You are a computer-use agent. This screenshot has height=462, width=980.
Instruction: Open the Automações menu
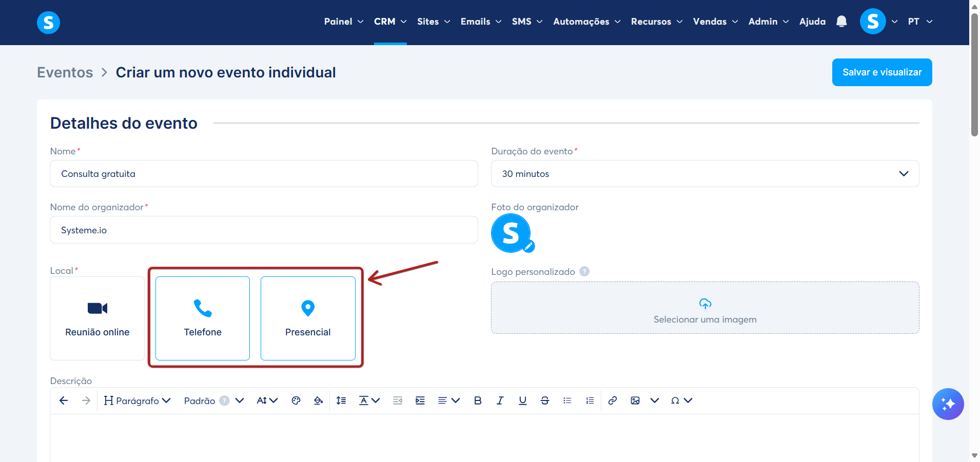pyautogui.click(x=587, y=22)
